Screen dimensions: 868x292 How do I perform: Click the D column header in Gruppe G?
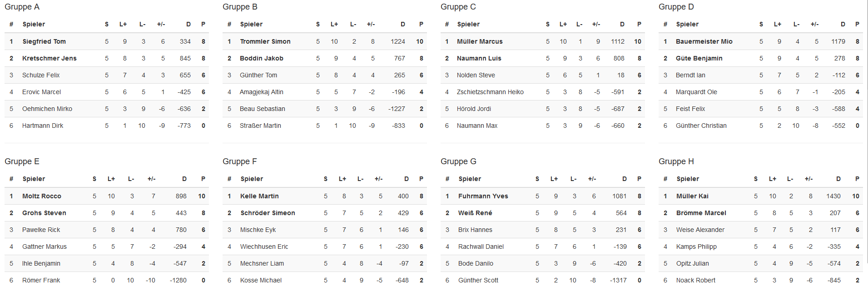(x=625, y=179)
